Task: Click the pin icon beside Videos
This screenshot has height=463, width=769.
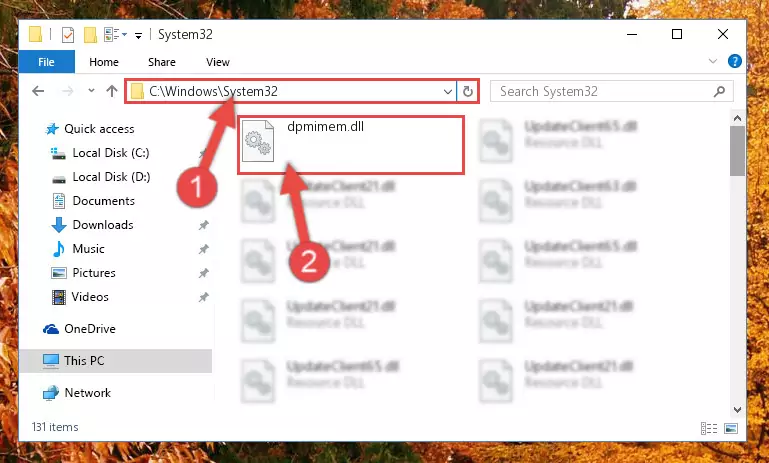Action: [x=204, y=297]
